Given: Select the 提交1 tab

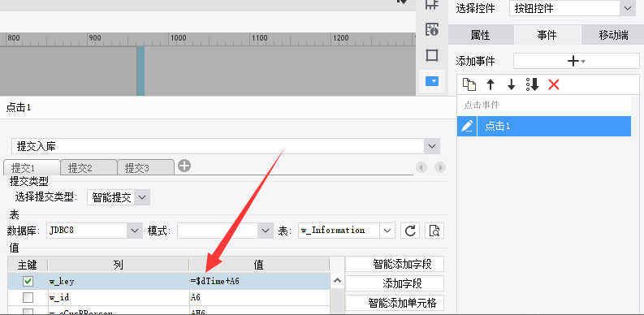Looking at the screenshot, I should [32, 168].
